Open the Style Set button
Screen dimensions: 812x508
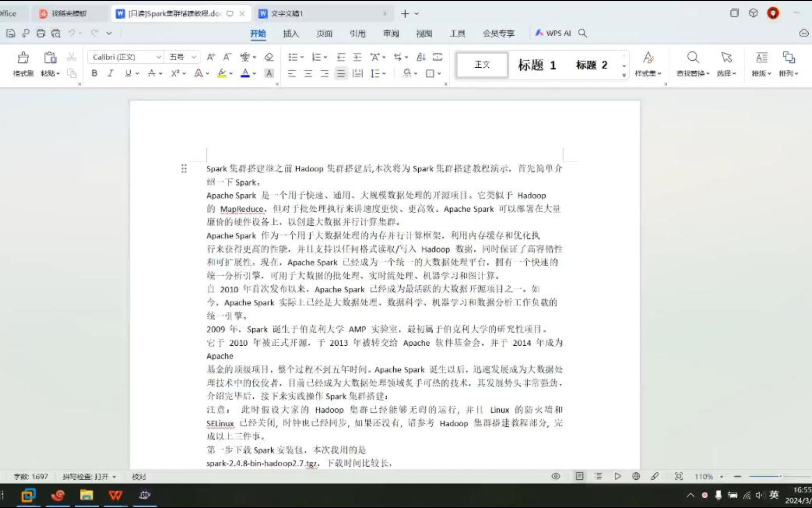648,63
